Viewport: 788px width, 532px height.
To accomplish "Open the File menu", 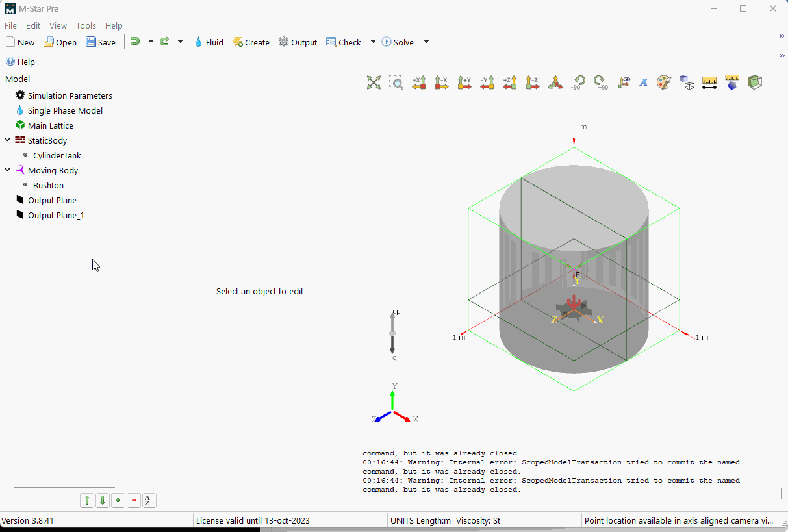I will pos(10,25).
